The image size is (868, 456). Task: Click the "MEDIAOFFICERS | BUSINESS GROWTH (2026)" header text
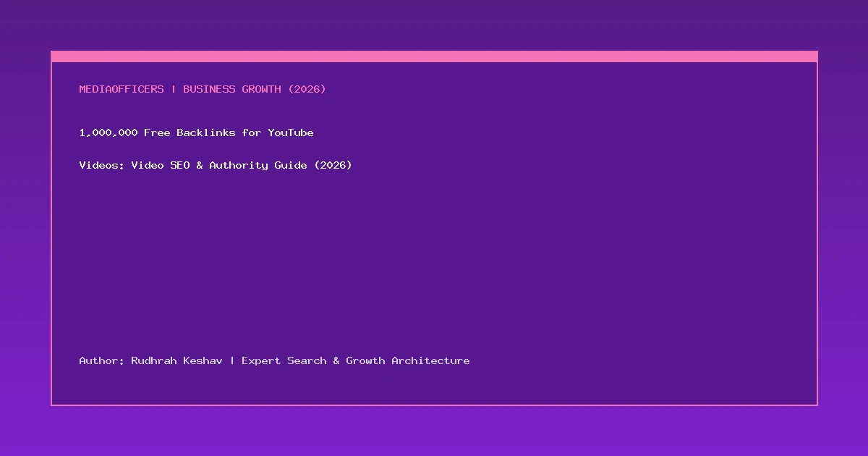[x=203, y=89]
